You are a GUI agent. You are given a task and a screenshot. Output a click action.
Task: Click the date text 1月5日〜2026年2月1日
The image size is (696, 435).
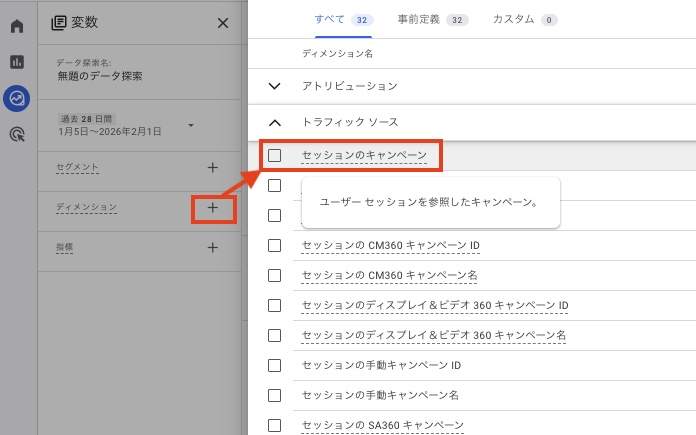[110, 131]
